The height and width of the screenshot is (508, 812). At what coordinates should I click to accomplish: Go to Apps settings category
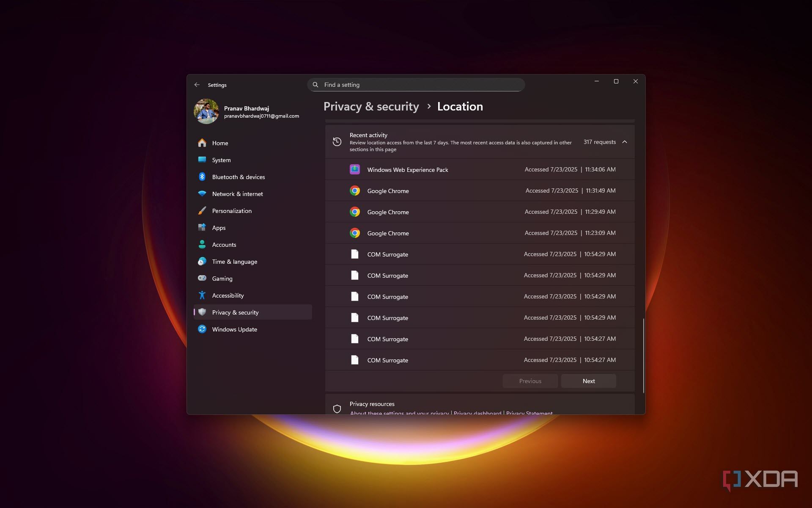pyautogui.click(x=219, y=228)
